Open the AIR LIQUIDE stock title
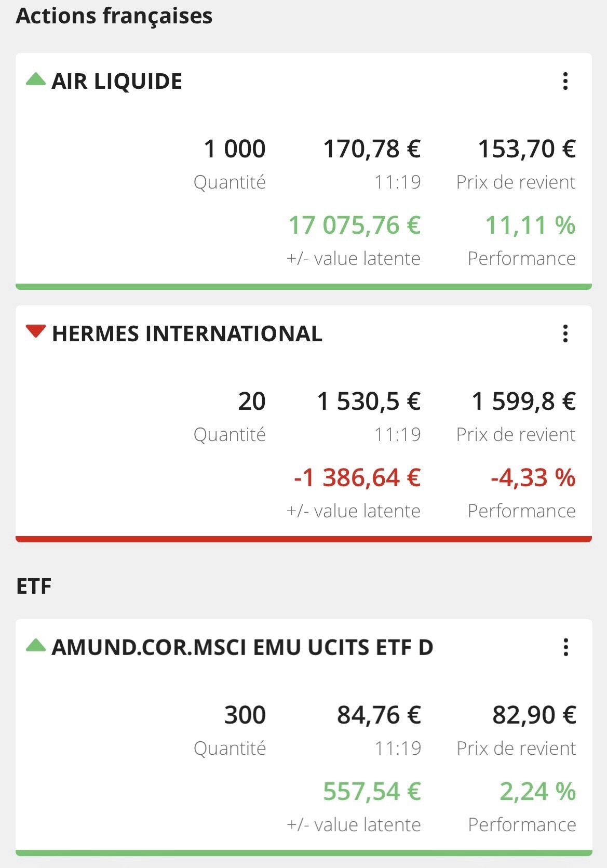 (117, 82)
